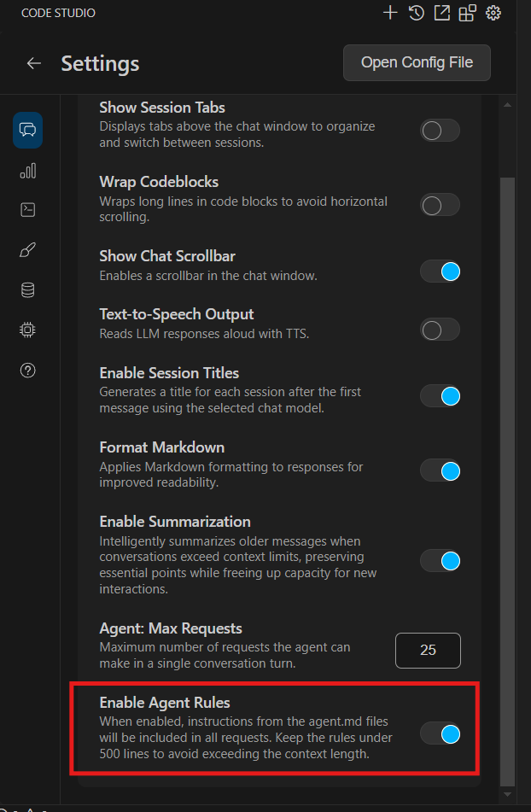Open the help question mark icon
This screenshot has width=531, height=812.
27,370
